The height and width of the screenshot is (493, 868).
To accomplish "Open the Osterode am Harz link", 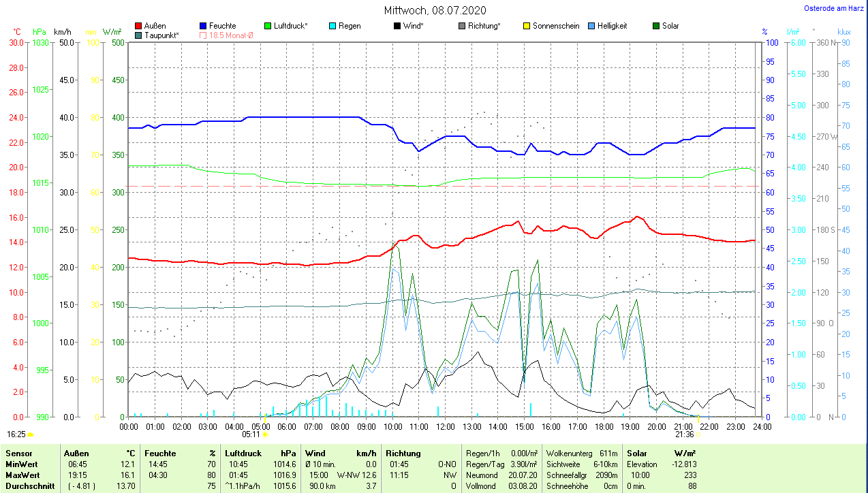I will click(835, 8).
